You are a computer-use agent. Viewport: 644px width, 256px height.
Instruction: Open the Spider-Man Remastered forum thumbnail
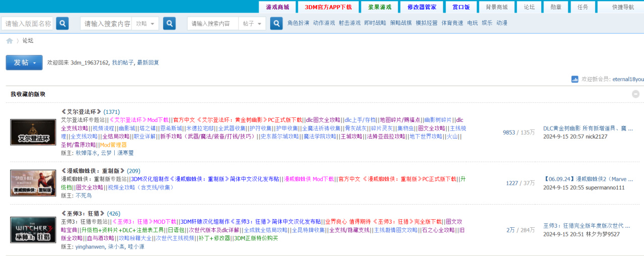pyautogui.click(x=33, y=183)
